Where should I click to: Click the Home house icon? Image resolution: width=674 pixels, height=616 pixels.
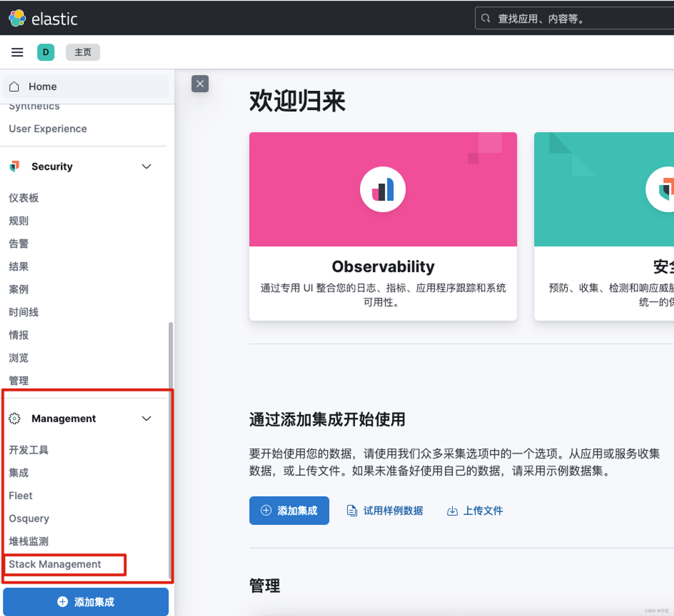[14, 87]
